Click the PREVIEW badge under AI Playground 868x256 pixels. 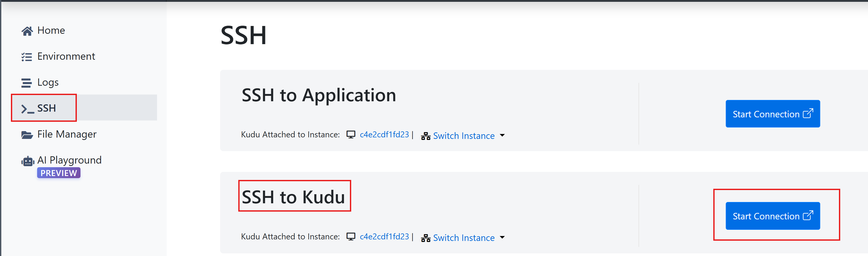click(59, 173)
